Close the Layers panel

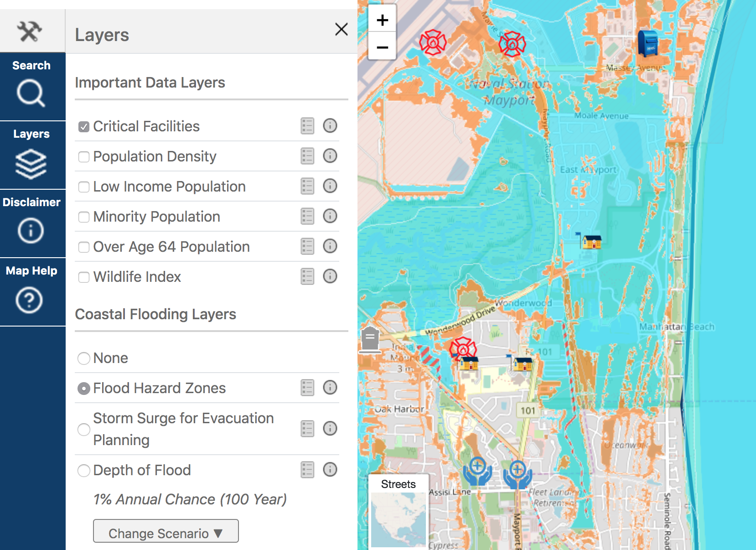pyautogui.click(x=341, y=29)
